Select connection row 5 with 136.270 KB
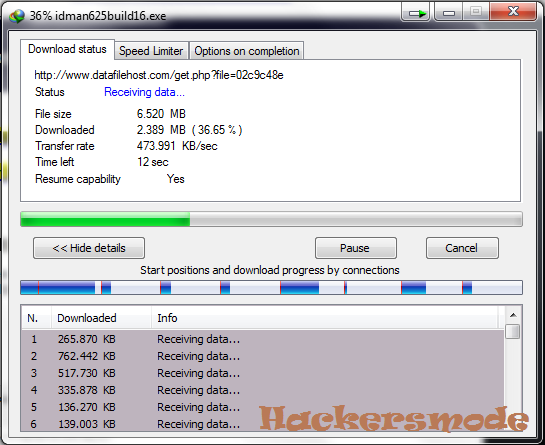Image resolution: width=545 pixels, height=445 pixels. [262, 407]
